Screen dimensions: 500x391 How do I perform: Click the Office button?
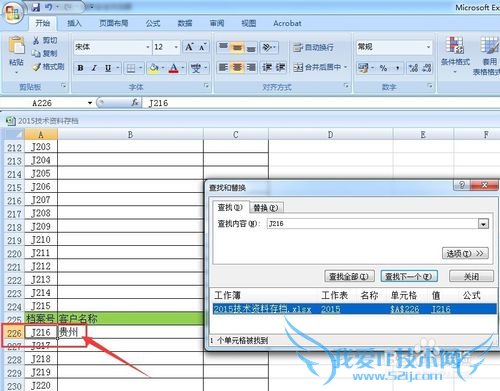point(13,12)
